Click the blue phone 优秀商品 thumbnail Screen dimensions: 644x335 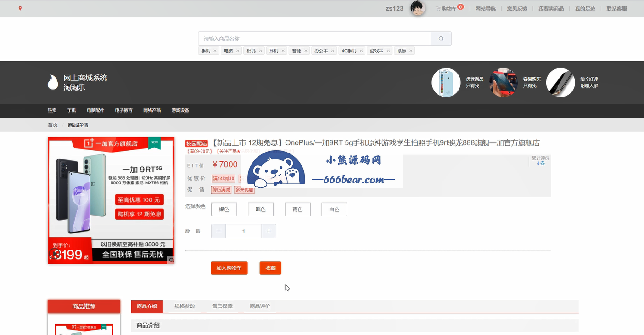[446, 82]
